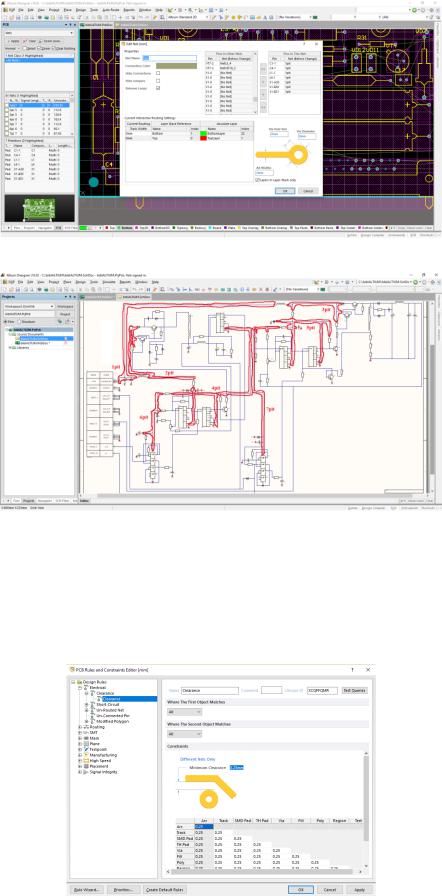The image size is (442, 896).
Task: Select the Signal Integrity rules icon
Action: [x=86, y=772]
